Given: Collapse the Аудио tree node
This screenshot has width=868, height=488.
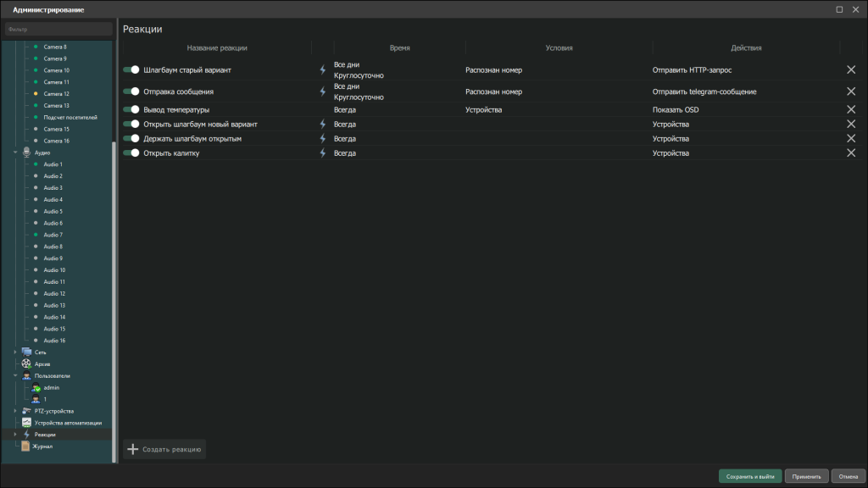Looking at the screenshot, I should pos(15,152).
